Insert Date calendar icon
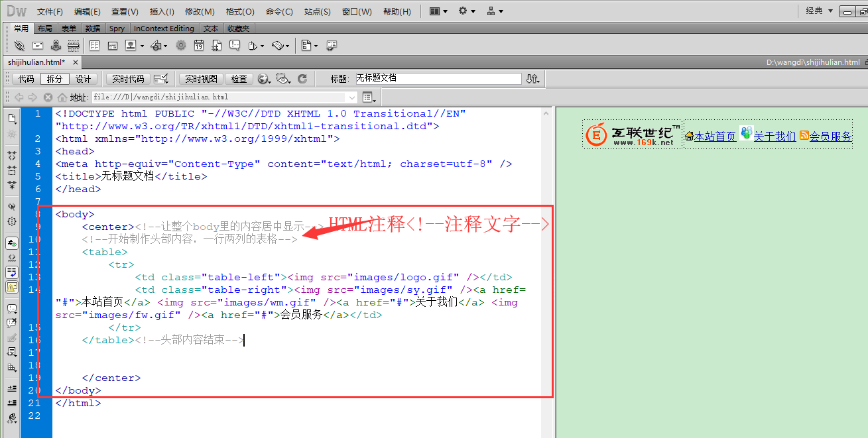The image size is (868, 438). tap(199, 46)
